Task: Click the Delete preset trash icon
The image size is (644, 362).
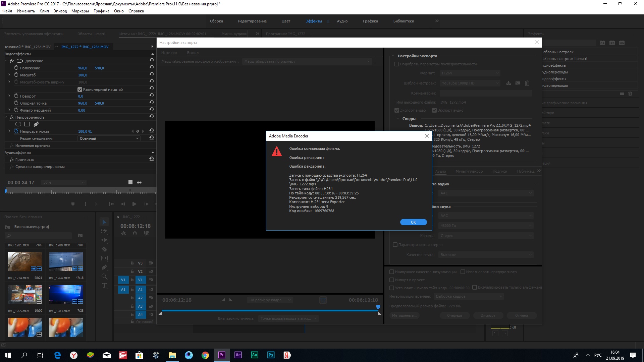Action: (x=527, y=83)
